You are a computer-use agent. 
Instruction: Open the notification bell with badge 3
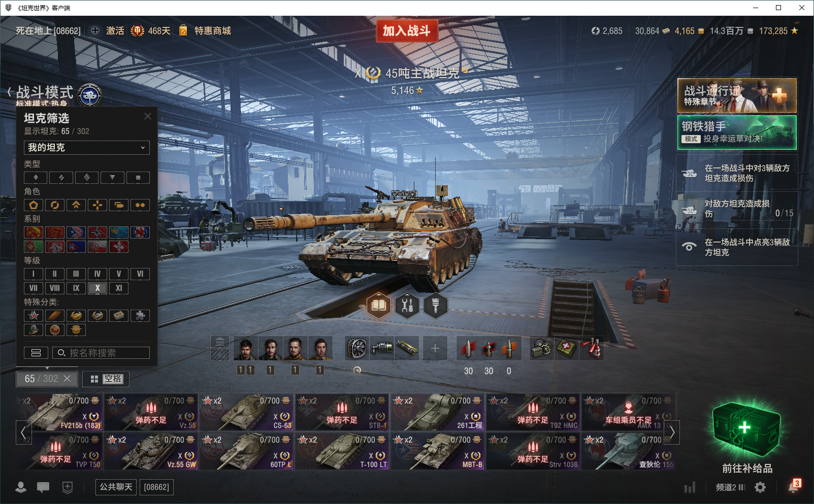tap(794, 486)
